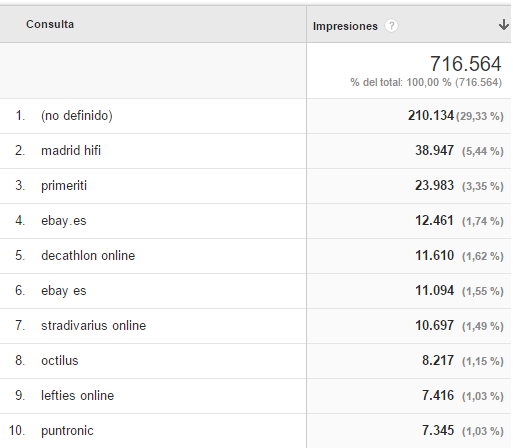
Task: Sort by the Consulta column header
Action: [50, 24]
